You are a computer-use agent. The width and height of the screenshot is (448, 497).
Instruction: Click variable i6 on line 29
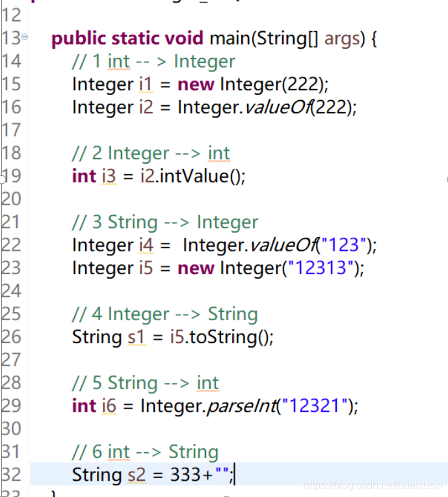tap(109, 405)
